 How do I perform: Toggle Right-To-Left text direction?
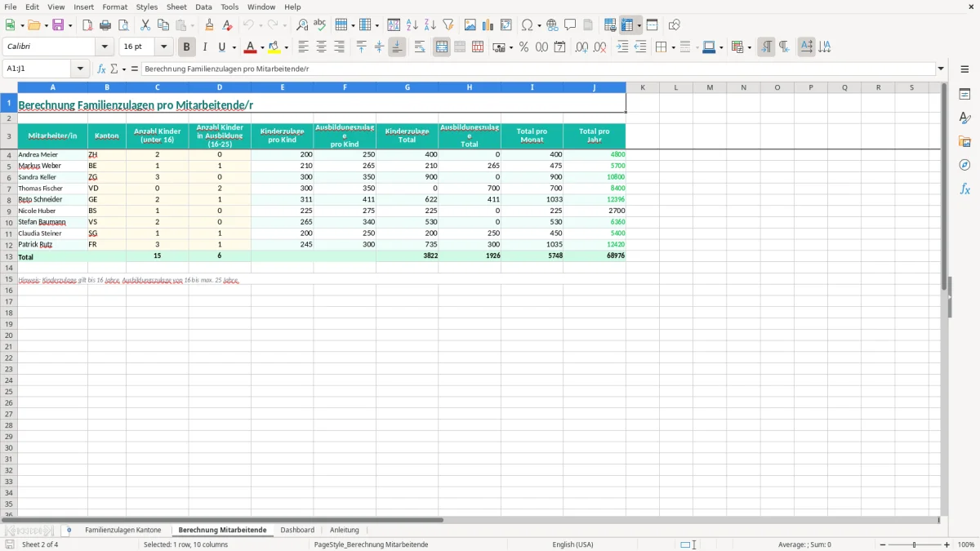click(x=784, y=47)
